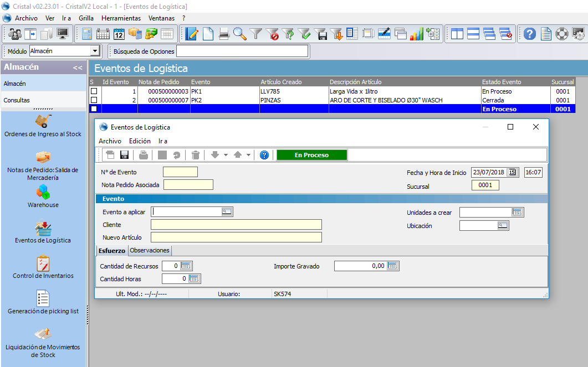Open the Herramientas menu
The width and height of the screenshot is (588, 367).
121,18
